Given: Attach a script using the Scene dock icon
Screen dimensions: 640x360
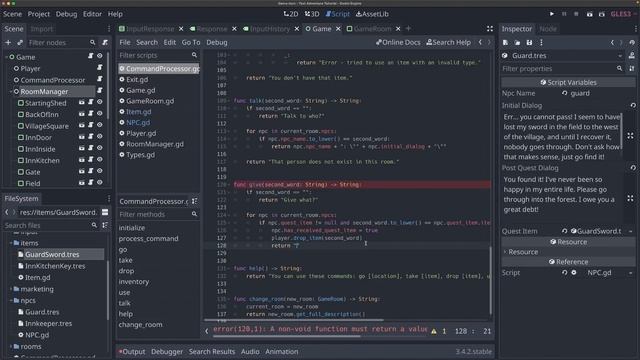Looking at the screenshot, I should (x=105, y=42).
